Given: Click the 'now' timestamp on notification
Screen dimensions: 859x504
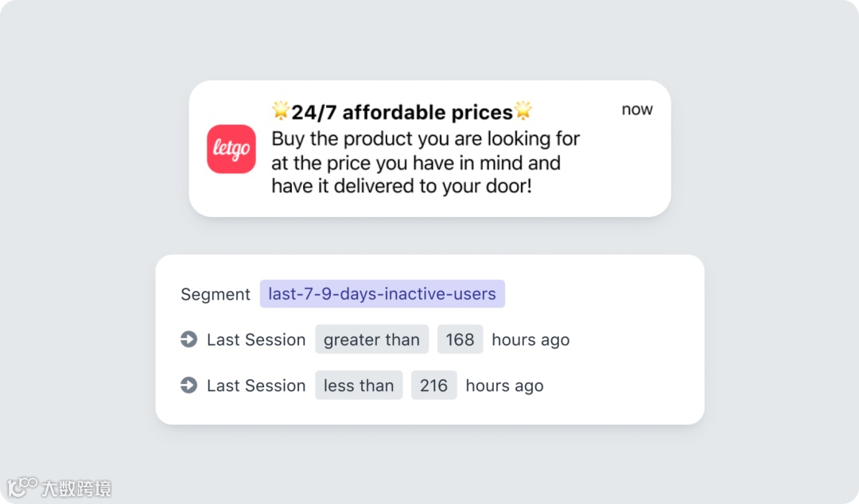Looking at the screenshot, I should click(x=637, y=110).
